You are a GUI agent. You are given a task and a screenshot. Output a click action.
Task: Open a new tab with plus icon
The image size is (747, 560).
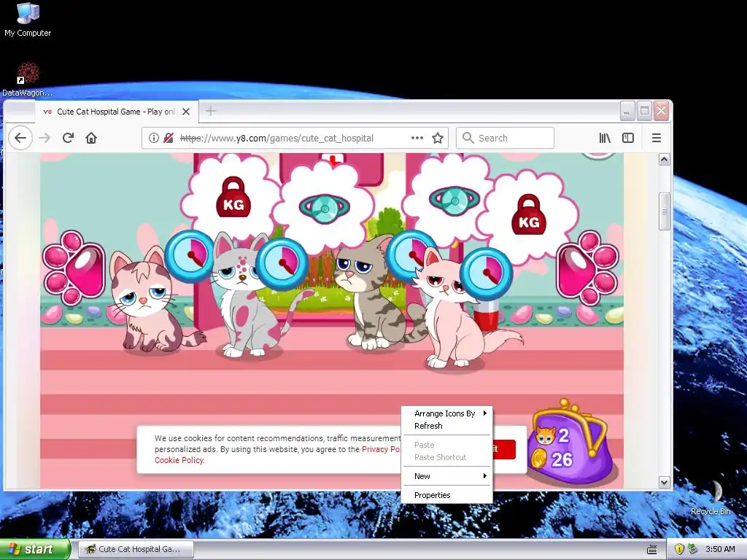pos(211,112)
